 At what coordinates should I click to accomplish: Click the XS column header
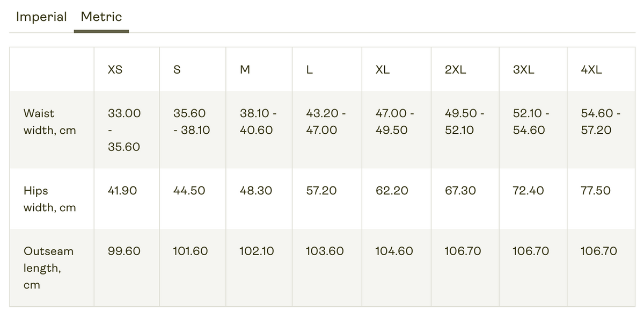tap(115, 70)
